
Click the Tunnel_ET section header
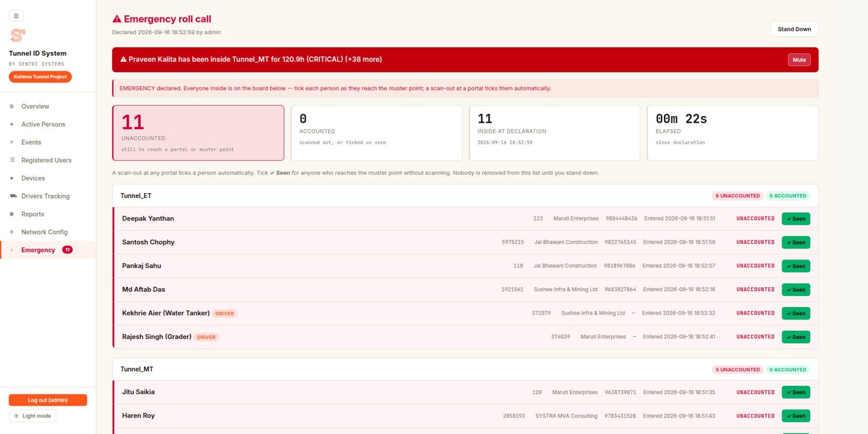[465, 196]
